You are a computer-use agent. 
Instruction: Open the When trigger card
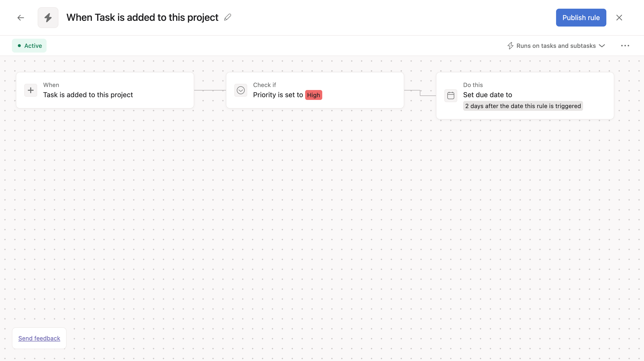tap(105, 90)
